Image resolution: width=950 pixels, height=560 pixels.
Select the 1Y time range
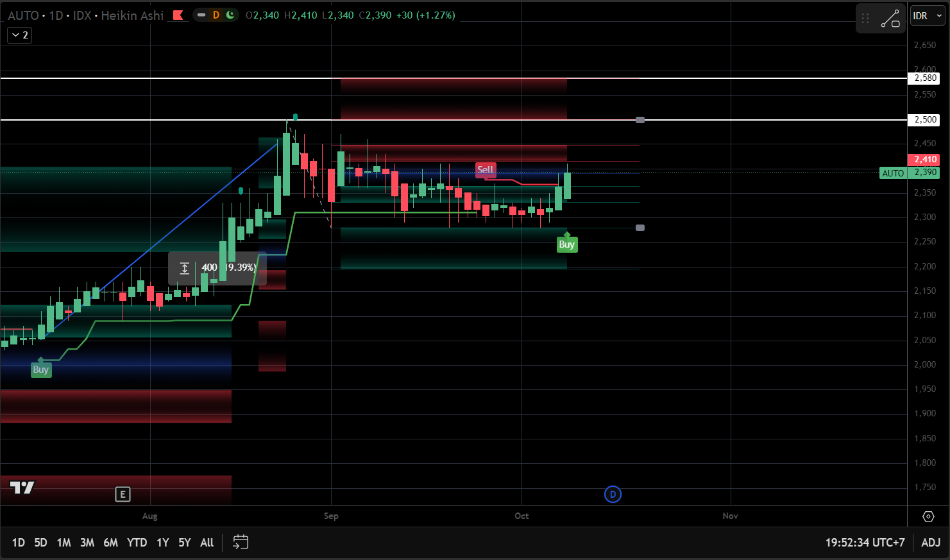point(163,543)
